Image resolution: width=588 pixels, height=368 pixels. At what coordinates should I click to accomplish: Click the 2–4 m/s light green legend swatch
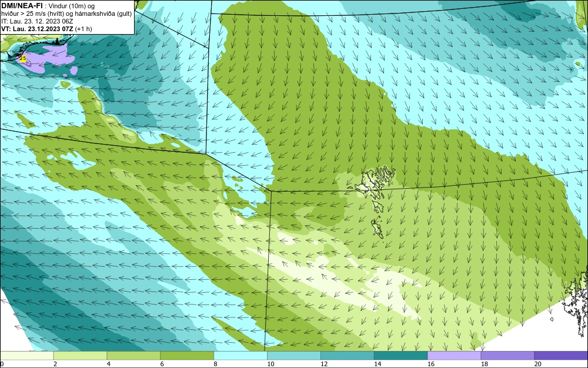click(x=80, y=355)
